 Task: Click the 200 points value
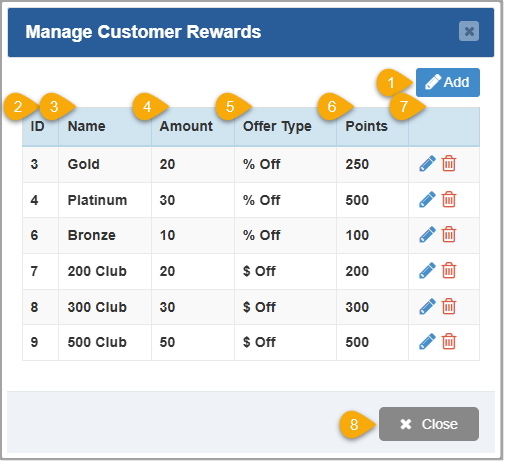tap(357, 271)
